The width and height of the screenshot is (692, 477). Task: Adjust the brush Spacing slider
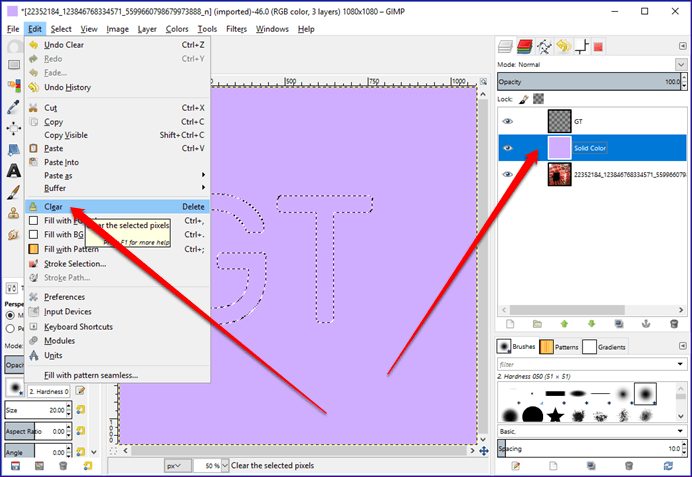[x=589, y=448]
